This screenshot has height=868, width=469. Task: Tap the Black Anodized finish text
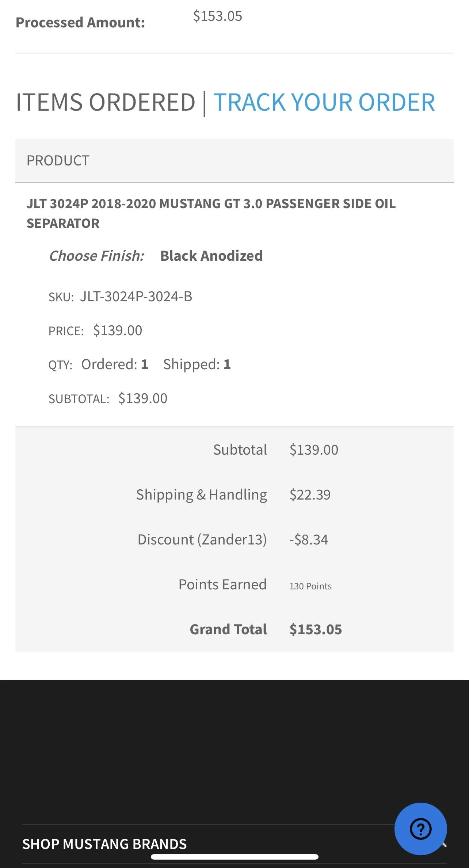pyautogui.click(x=211, y=256)
